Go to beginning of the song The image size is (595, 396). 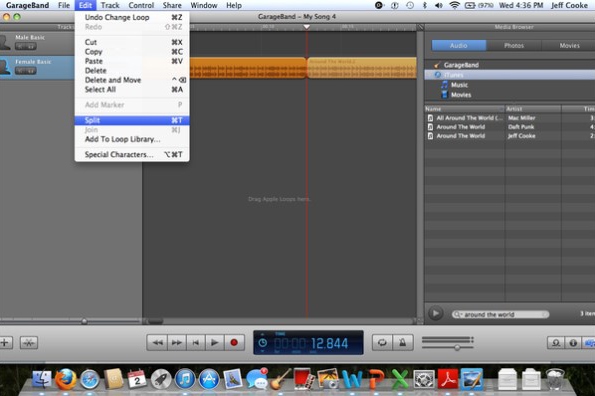coord(196,343)
